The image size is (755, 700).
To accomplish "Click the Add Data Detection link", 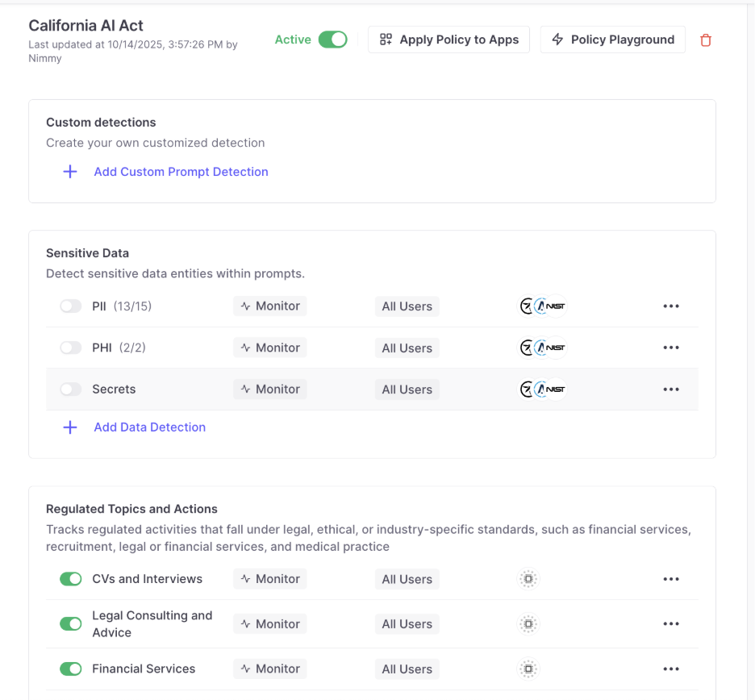I will point(149,427).
